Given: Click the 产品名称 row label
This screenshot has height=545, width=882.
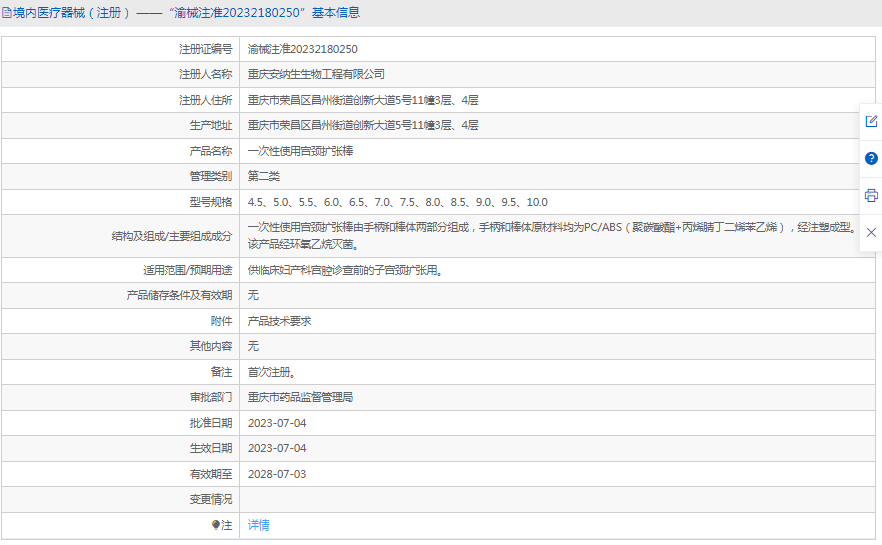Looking at the screenshot, I should (211, 151).
